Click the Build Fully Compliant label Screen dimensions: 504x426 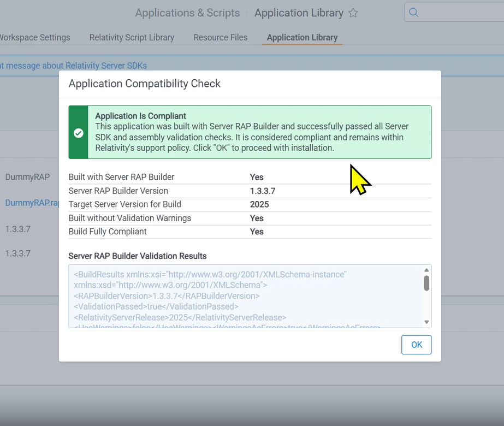point(108,232)
